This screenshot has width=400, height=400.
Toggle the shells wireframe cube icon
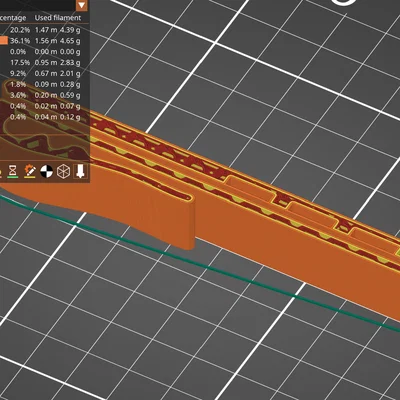click(x=63, y=171)
